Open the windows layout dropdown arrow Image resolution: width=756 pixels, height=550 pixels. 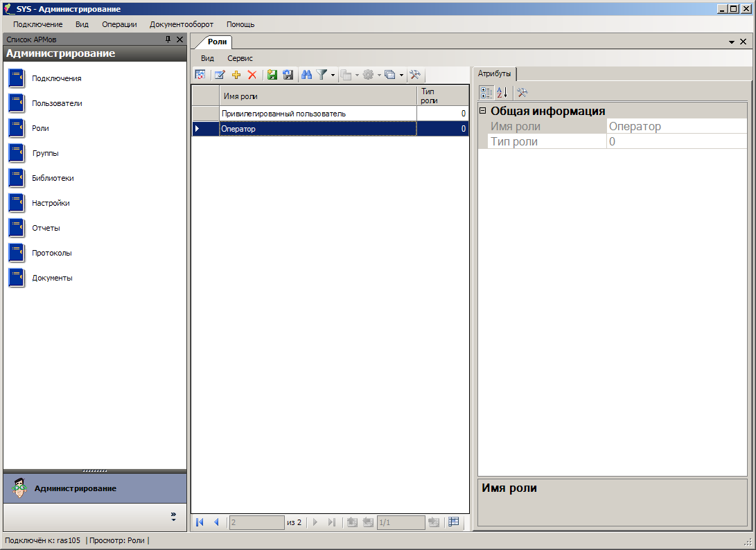tap(401, 75)
